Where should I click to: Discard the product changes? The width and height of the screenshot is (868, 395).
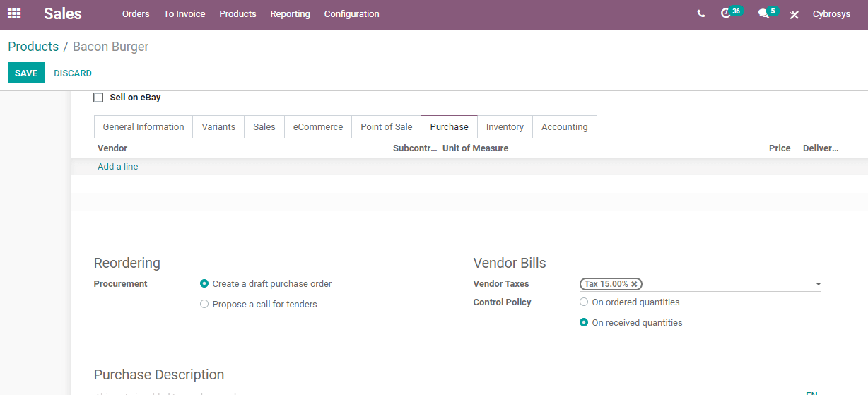coord(73,73)
